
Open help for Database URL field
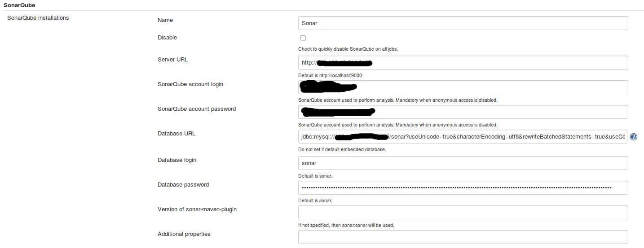click(x=633, y=137)
